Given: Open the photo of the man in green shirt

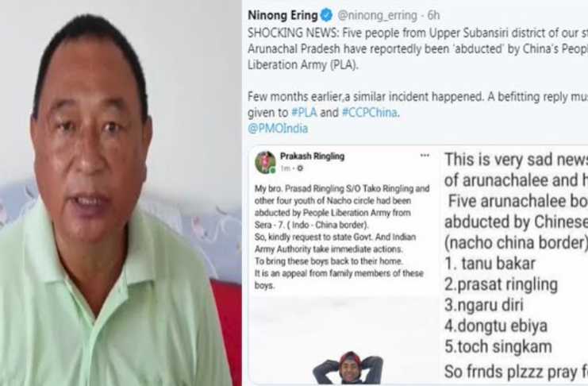Looking at the screenshot, I should coord(121,193).
